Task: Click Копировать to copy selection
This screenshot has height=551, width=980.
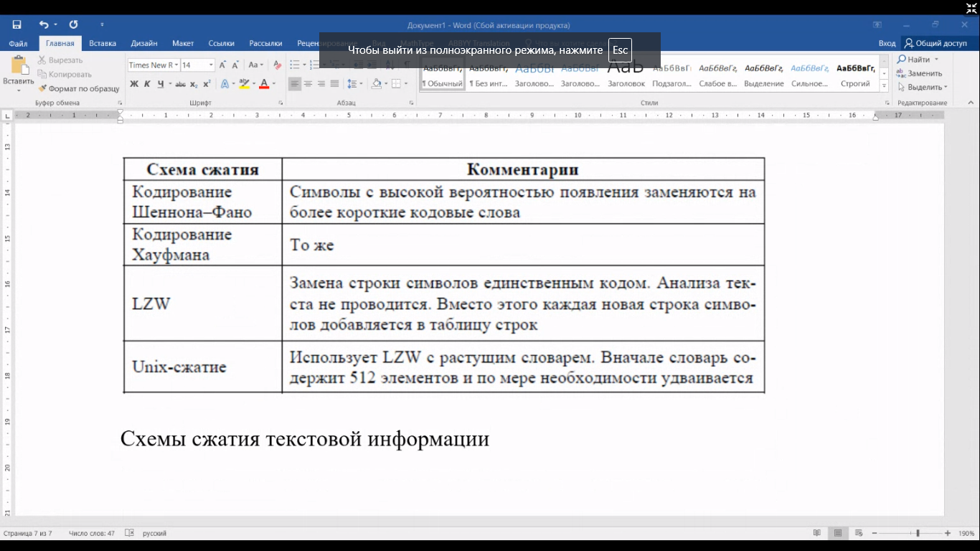Action: tap(65, 74)
